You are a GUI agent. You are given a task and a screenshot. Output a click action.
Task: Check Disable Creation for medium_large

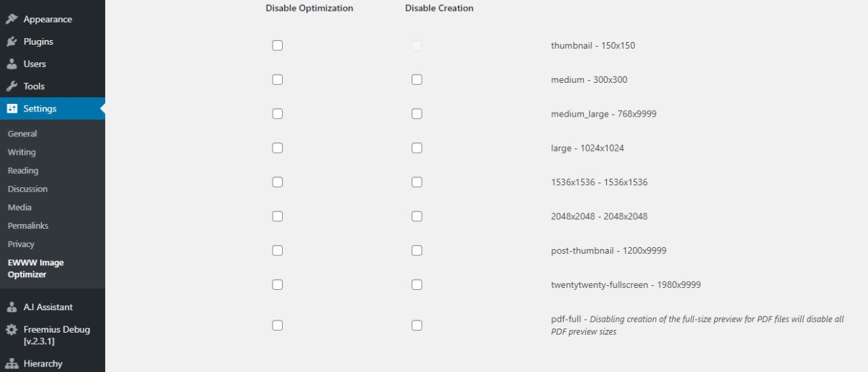click(417, 114)
